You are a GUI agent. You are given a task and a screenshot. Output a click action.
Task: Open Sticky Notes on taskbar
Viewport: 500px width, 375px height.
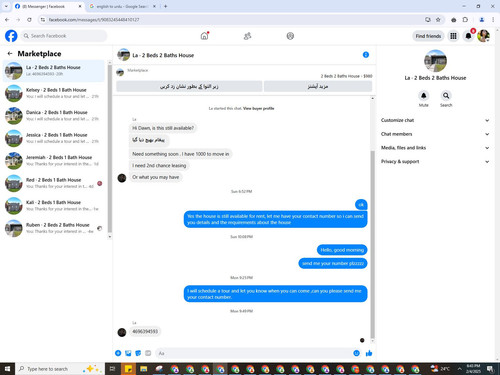(128, 369)
